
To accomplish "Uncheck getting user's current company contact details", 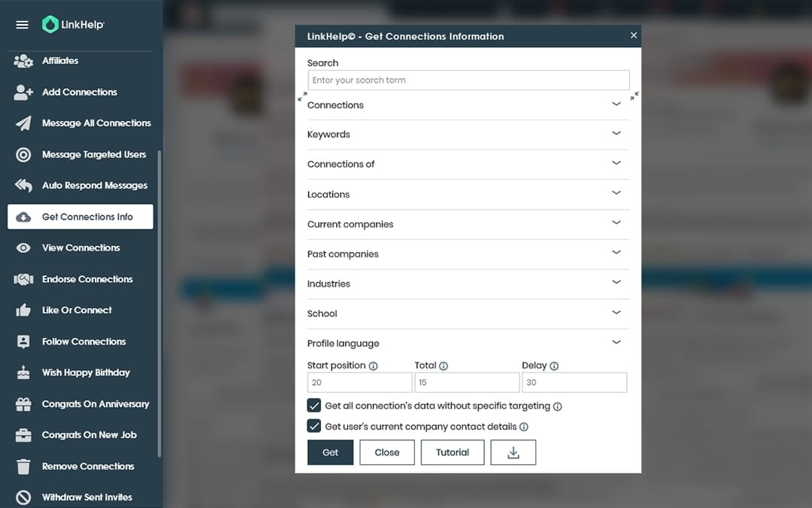I will click(314, 426).
